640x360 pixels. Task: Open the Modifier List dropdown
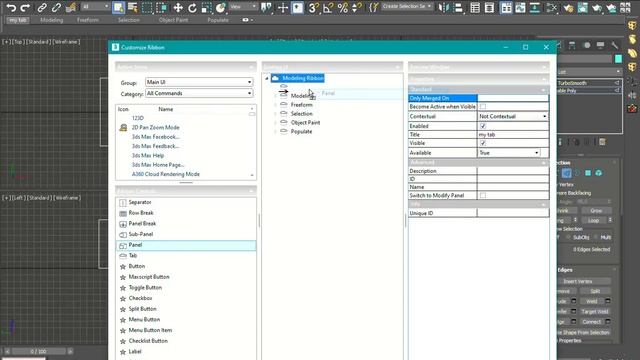click(x=589, y=72)
